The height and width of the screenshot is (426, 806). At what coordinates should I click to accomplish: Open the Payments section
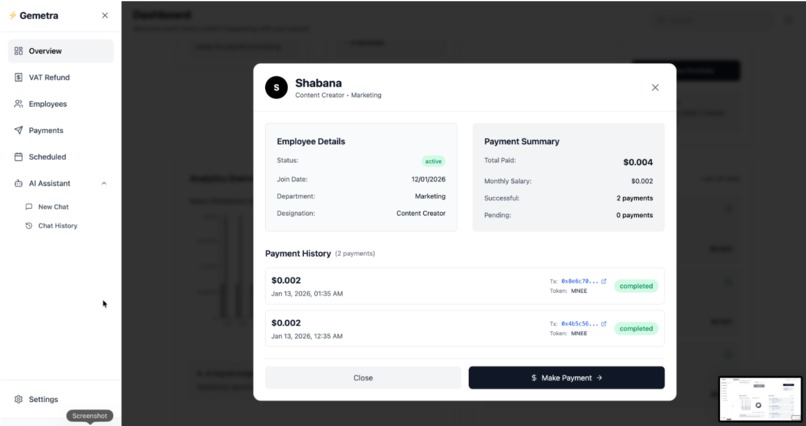point(61,131)
